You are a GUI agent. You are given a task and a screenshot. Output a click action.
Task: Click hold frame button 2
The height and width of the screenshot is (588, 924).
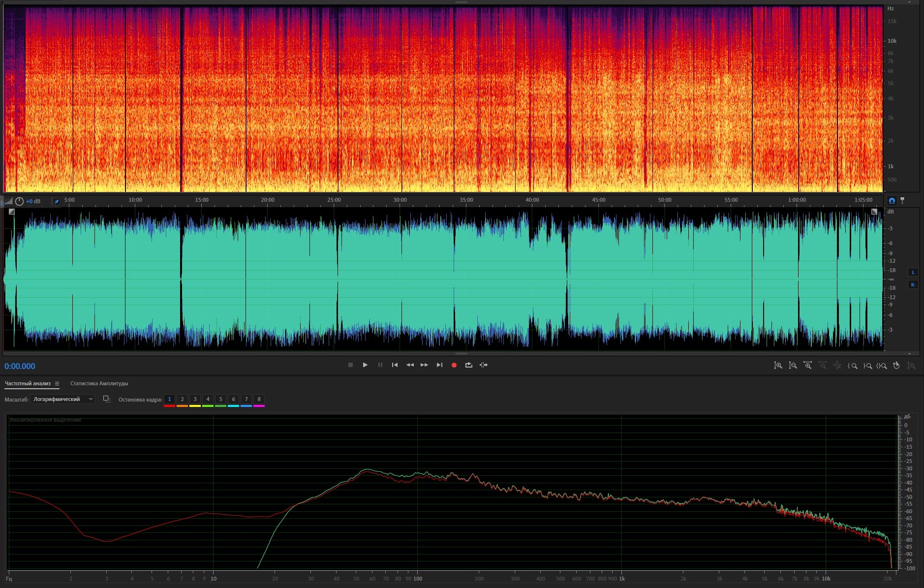[x=182, y=399]
